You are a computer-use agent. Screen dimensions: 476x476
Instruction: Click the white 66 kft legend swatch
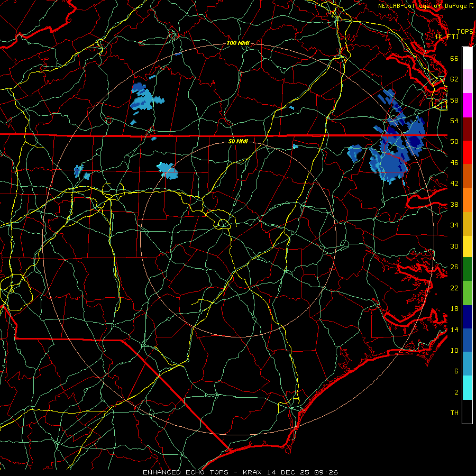tap(467, 58)
